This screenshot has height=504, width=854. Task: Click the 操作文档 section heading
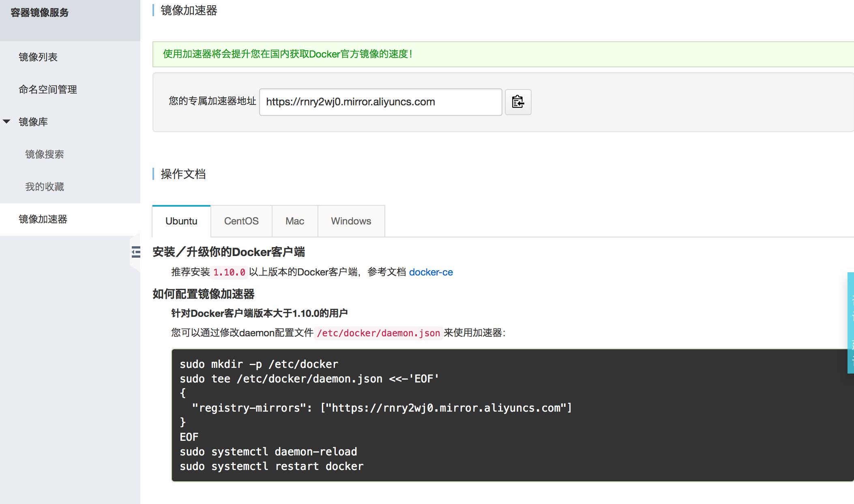pyautogui.click(x=183, y=174)
